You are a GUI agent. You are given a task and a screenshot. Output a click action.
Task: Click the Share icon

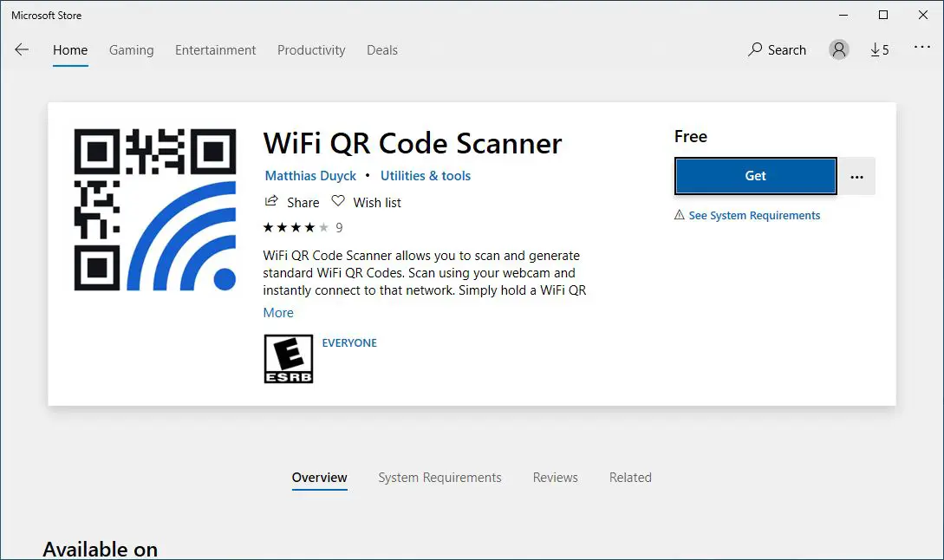(x=272, y=202)
